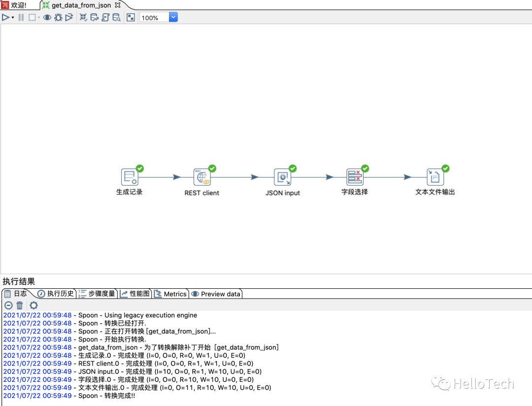This screenshot has width=532, height=406.
Task: Select the get_data_from_json tab
Action: tap(81, 5)
